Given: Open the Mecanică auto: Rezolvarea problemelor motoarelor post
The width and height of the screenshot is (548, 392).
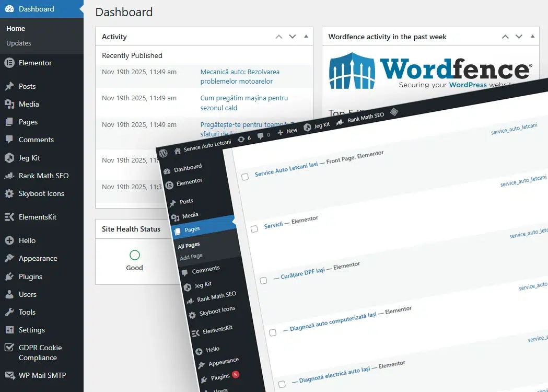Looking at the screenshot, I should click(240, 77).
